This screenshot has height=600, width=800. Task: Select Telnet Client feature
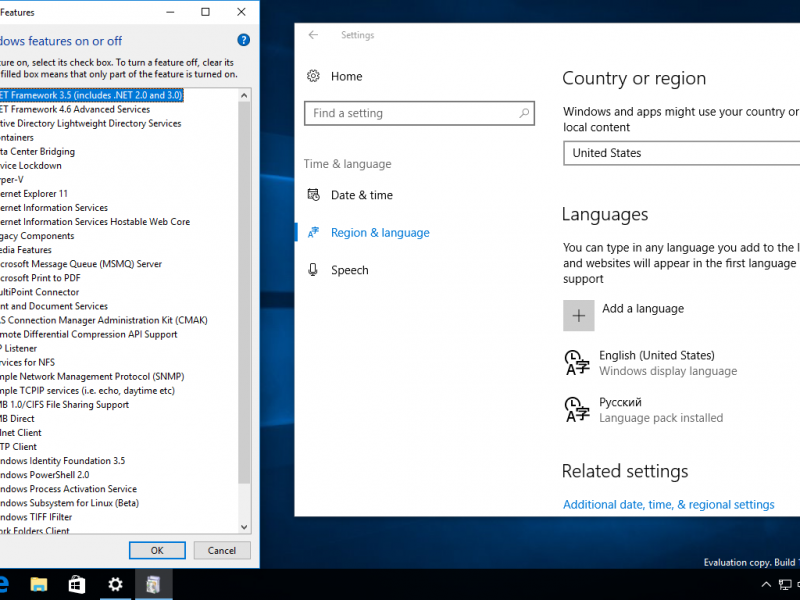point(21,433)
